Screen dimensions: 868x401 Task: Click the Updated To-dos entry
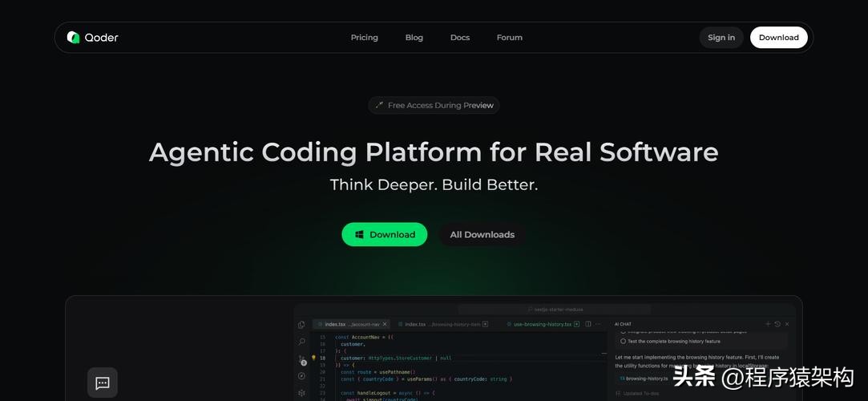pyautogui.click(x=640, y=393)
